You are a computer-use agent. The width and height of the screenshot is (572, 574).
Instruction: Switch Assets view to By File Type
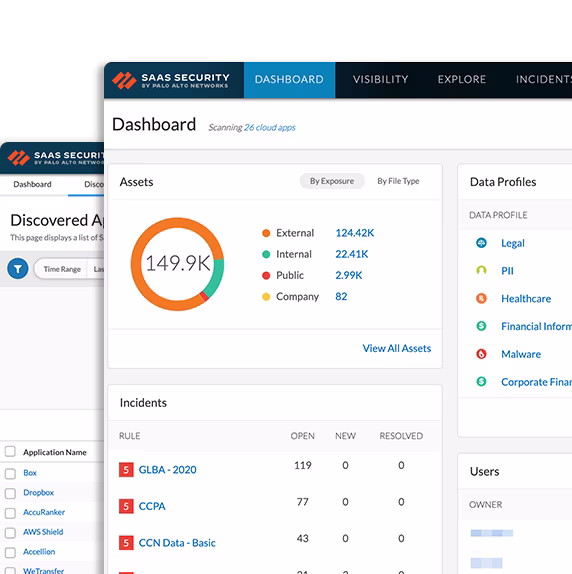[398, 181]
